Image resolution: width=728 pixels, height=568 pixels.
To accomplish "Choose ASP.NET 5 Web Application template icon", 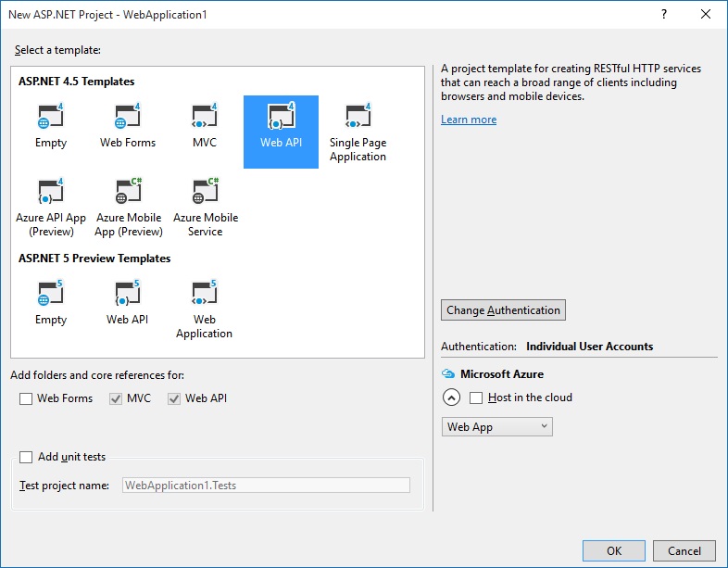I will coord(205,293).
